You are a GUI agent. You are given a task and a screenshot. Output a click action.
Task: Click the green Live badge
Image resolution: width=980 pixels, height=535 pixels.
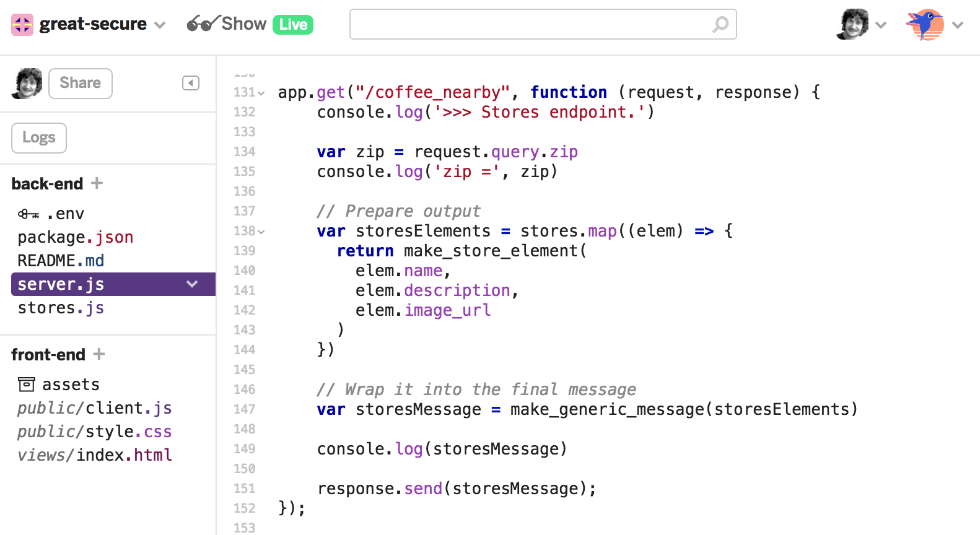pos(293,24)
